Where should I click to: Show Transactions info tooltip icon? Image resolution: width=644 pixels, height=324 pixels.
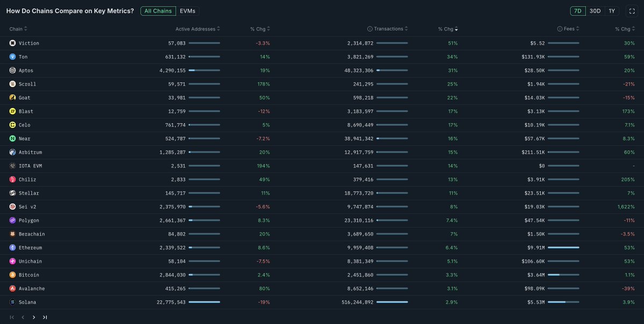pyautogui.click(x=370, y=28)
